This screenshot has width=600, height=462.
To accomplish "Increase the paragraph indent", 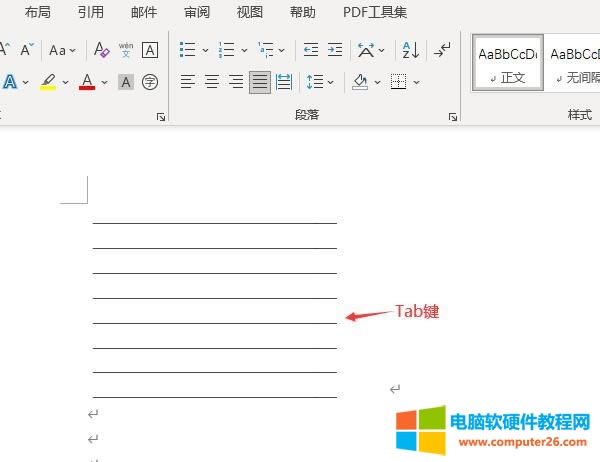I will coord(335,50).
